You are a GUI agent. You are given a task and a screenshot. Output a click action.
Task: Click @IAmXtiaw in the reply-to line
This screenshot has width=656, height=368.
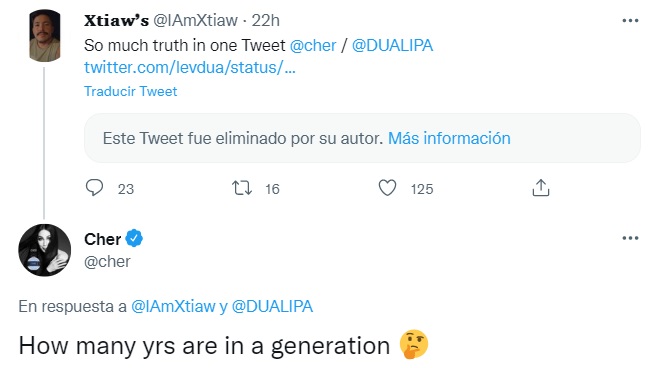tap(173, 307)
